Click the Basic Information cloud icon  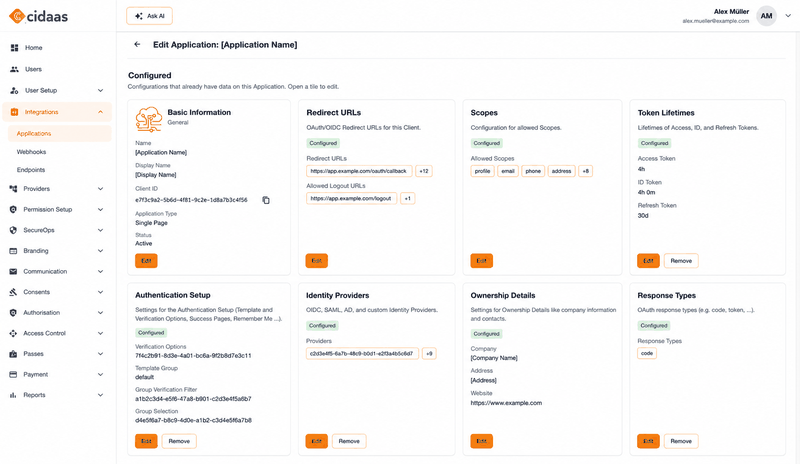149,119
